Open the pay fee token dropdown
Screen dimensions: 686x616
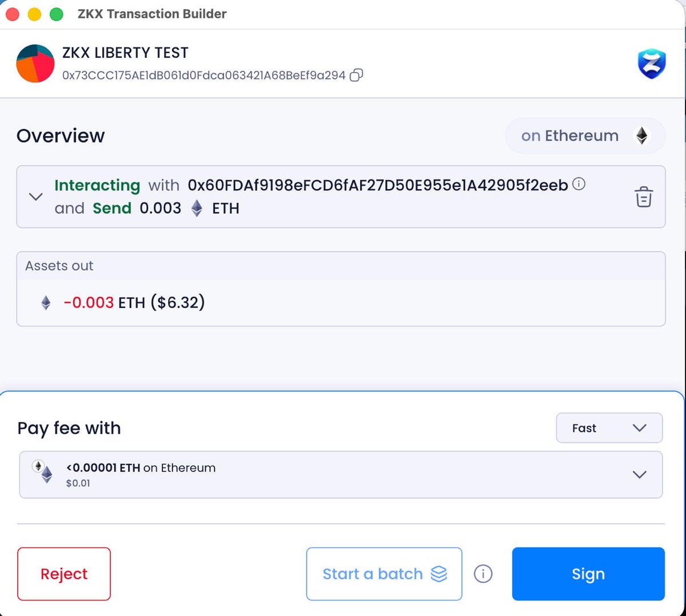point(341,475)
